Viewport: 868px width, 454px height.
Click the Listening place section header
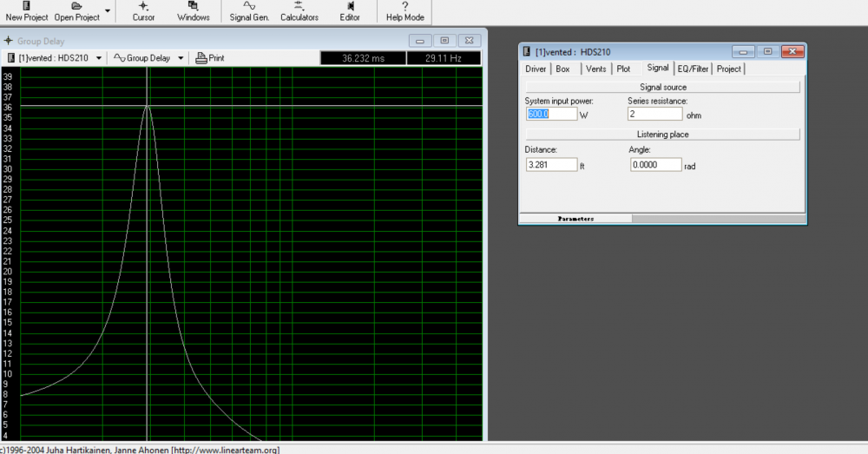point(662,134)
